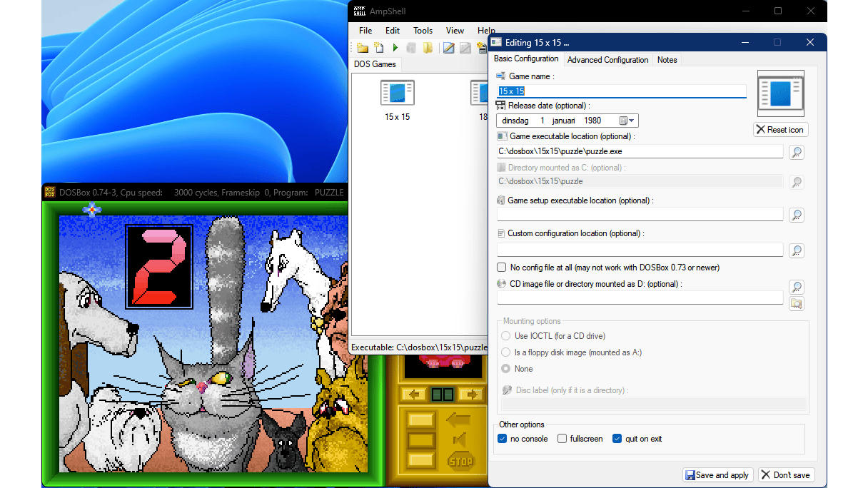This screenshot has height=488, width=868.
Task: Open the release date calendar dropdown
Action: pyautogui.click(x=627, y=121)
